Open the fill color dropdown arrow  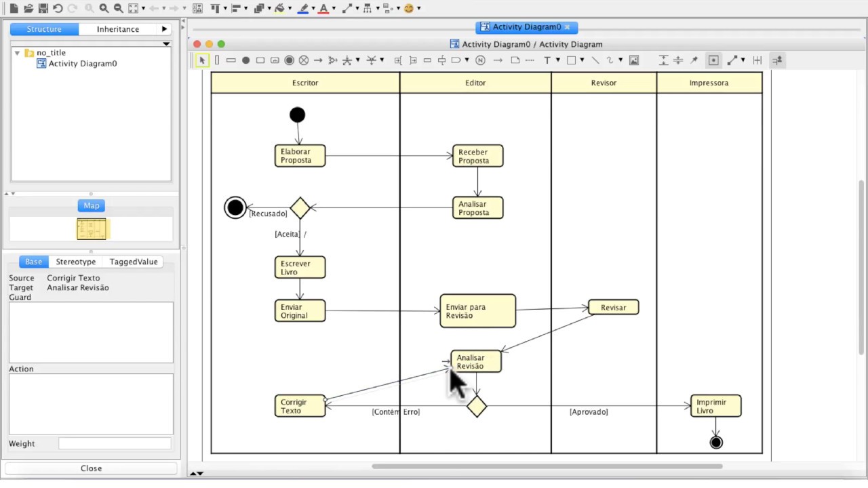click(290, 9)
